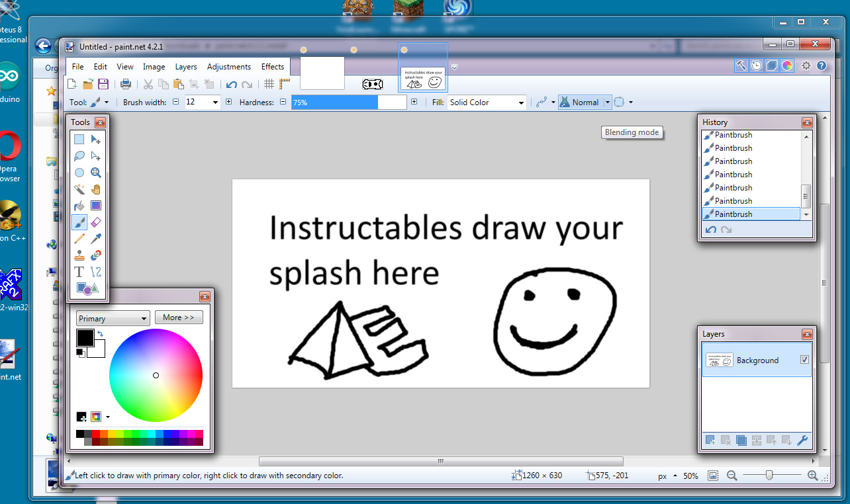Select the Clone Stamp tool
The height and width of the screenshot is (504, 850).
click(x=79, y=255)
